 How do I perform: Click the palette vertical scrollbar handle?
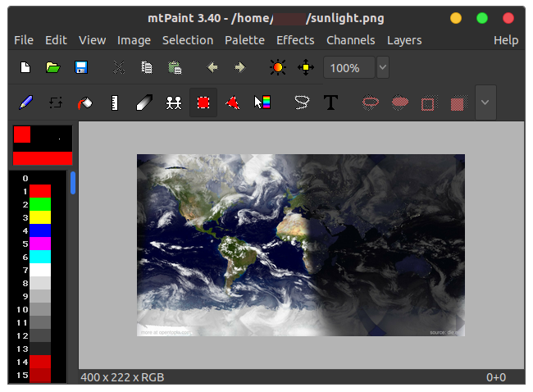(73, 183)
